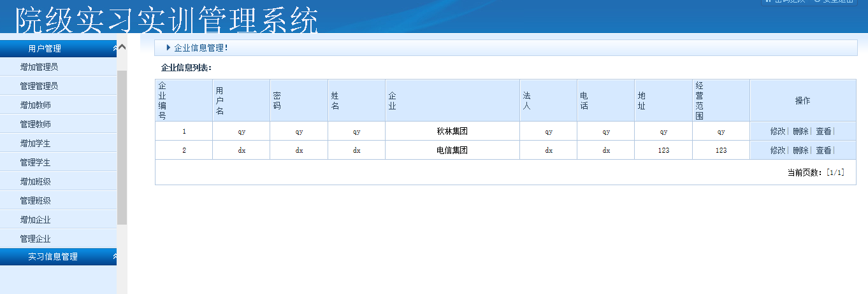Click the 电话 column header

(x=606, y=100)
